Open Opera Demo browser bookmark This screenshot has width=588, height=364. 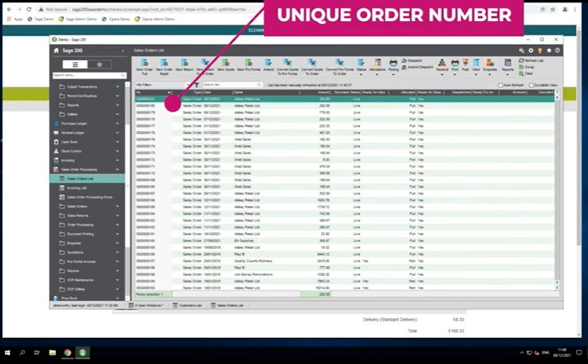pos(116,19)
